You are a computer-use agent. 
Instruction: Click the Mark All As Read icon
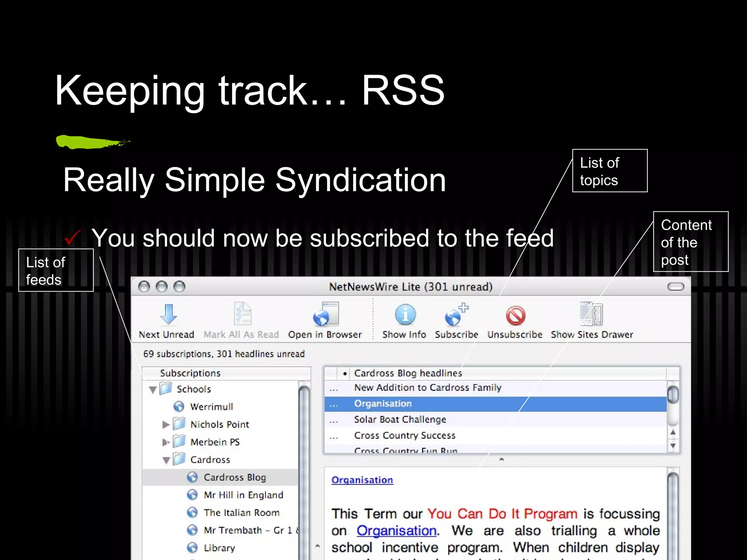point(242,314)
